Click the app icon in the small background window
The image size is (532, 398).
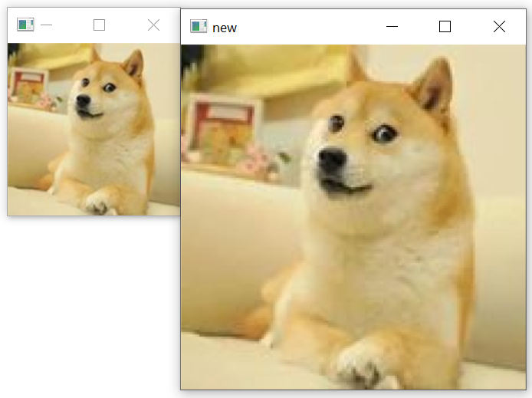pos(25,25)
